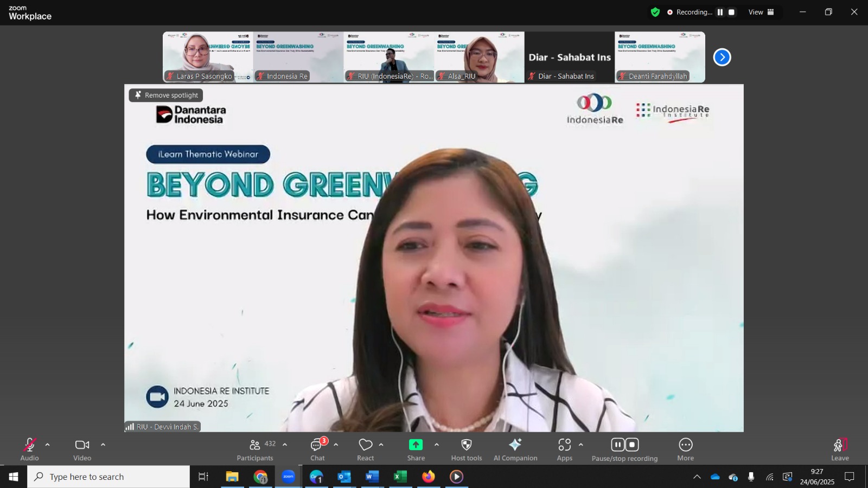Image resolution: width=868 pixels, height=488 pixels.
Task: Launch AI Companion
Action: click(515, 450)
